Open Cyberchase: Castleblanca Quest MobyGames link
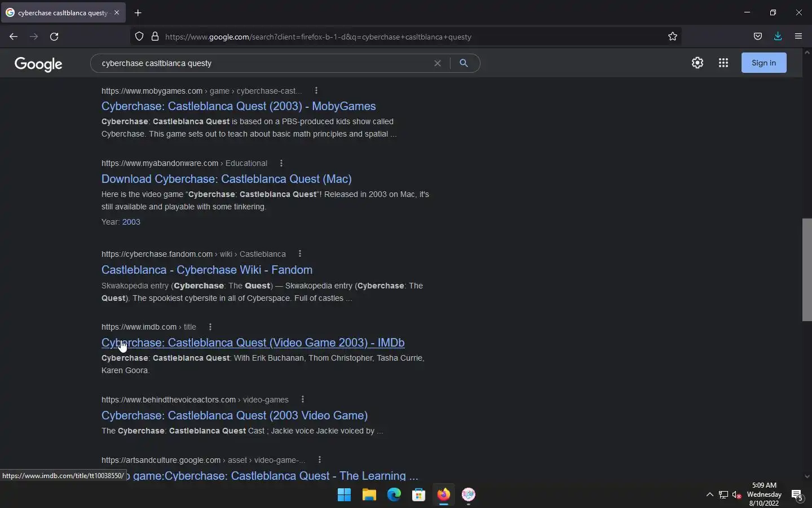 (x=239, y=106)
